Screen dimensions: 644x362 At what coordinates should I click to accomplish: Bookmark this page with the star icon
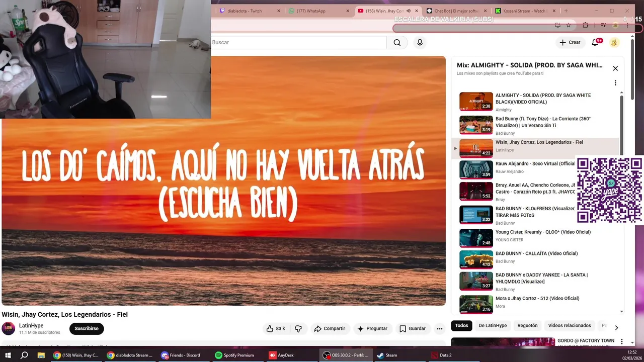[x=569, y=25]
